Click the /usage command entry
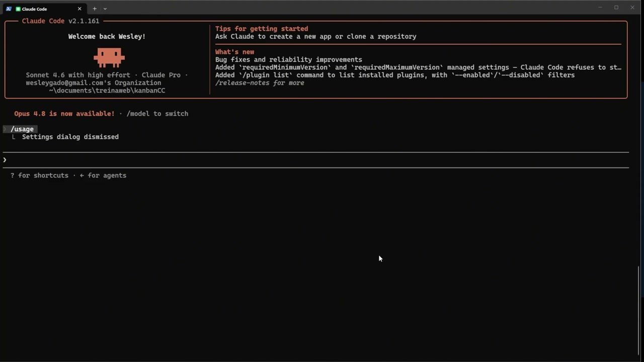The image size is (644, 362). (x=22, y=129)
